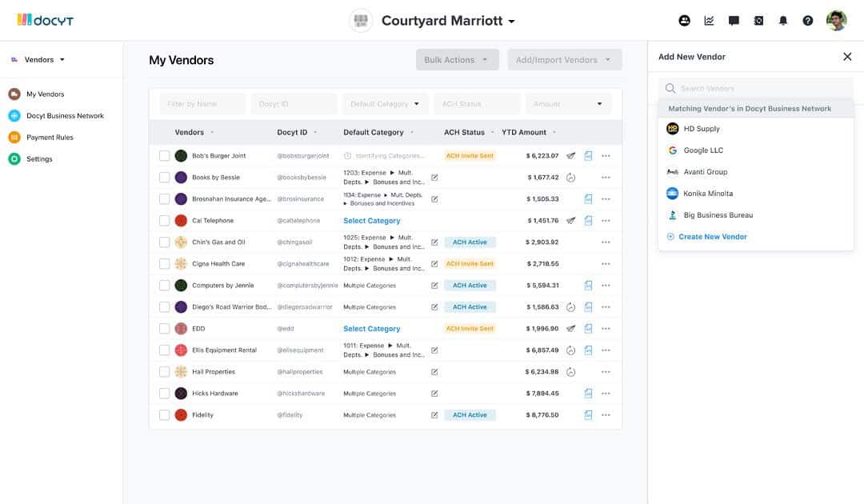Select the Brosnahan Insurance row checkbox

point(164,199)
